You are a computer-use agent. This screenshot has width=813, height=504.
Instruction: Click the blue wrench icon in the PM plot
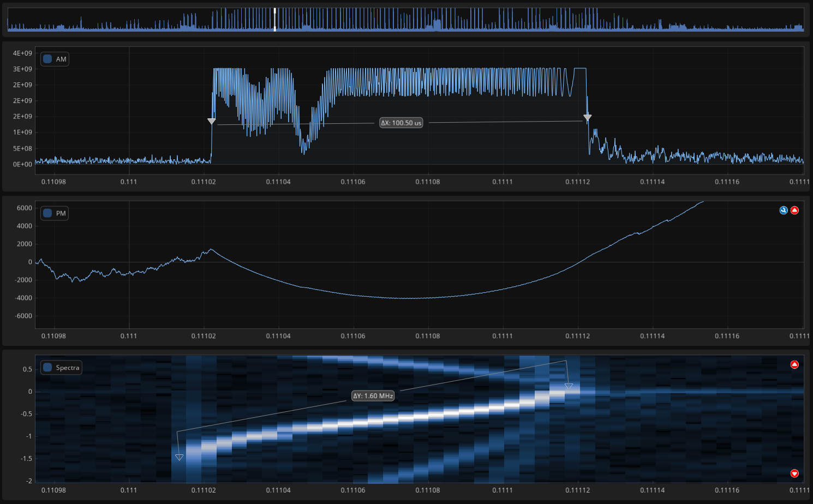784,211
